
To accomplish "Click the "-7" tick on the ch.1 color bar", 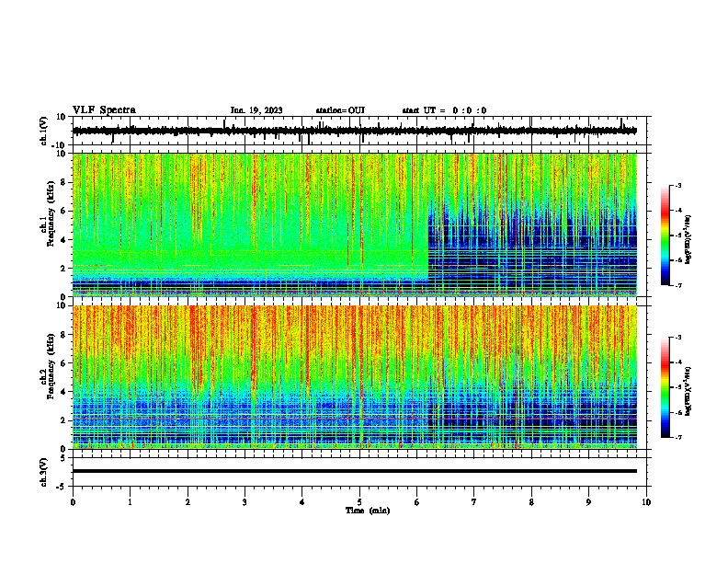I will [x=677, y=285].
